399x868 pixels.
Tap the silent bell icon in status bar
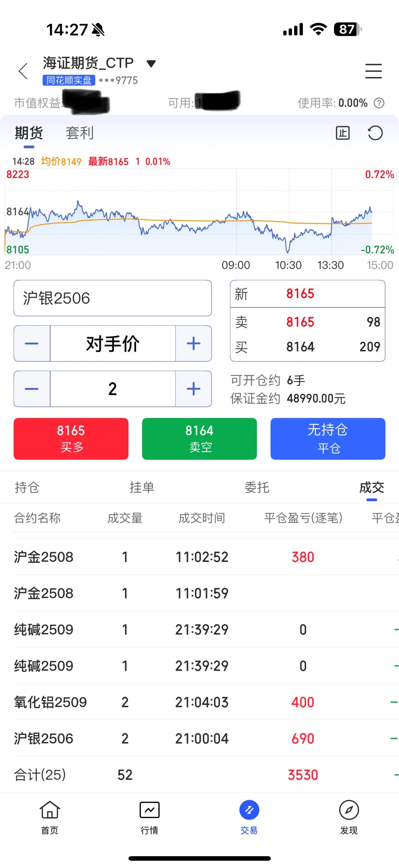[98, 30]
